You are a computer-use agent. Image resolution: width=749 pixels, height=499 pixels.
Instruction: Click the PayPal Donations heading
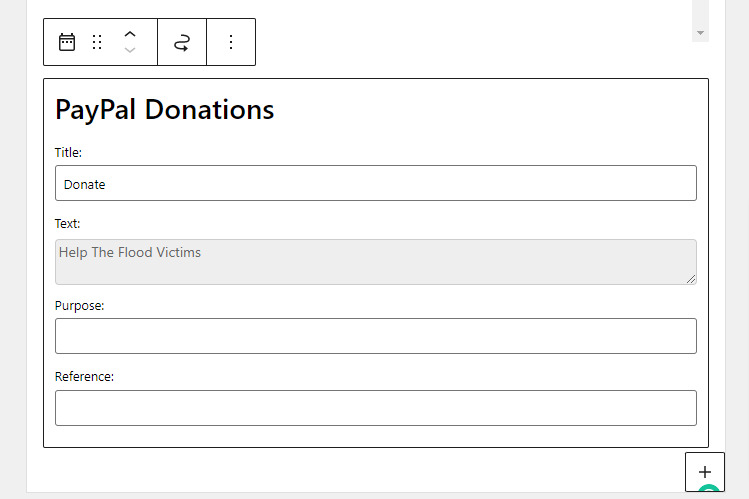(x=165, y=110)
